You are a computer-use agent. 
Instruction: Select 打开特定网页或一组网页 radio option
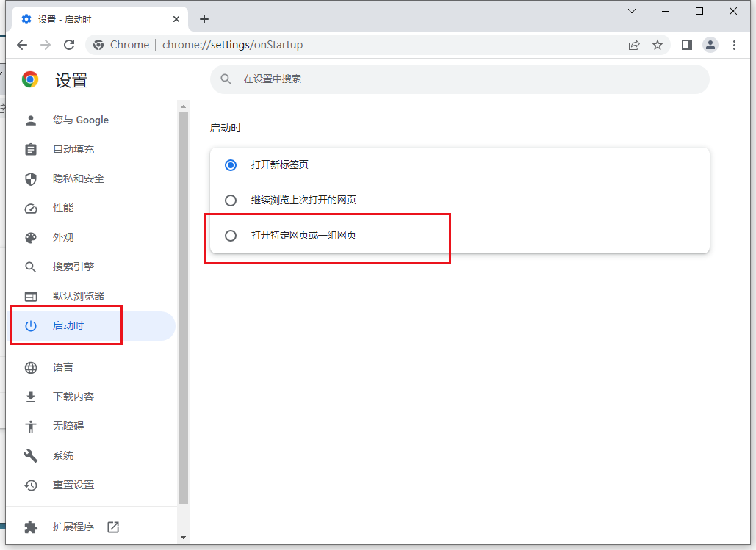pos(231,236)
